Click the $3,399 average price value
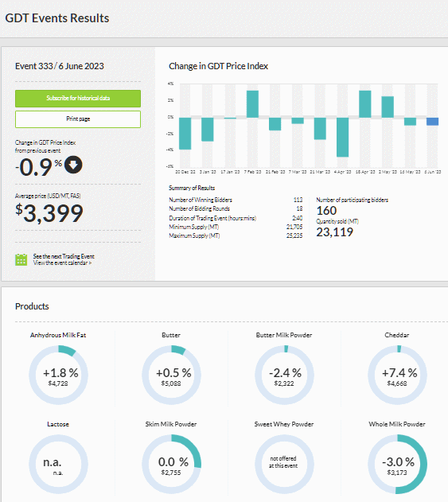Viewport: 448px width, 502px height. pos(49,213)
